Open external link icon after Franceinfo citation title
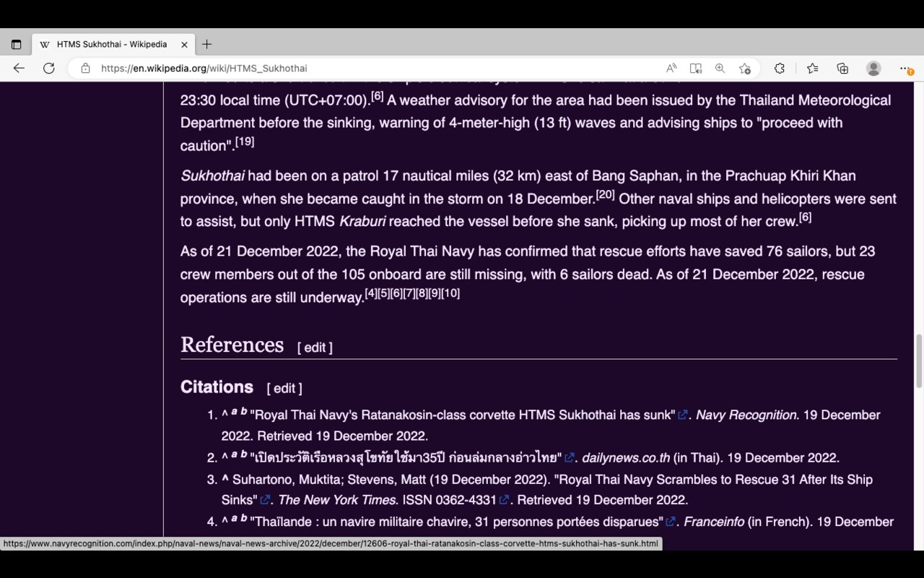The width and height of the screenshot is (924, 578). pos(671,522)
